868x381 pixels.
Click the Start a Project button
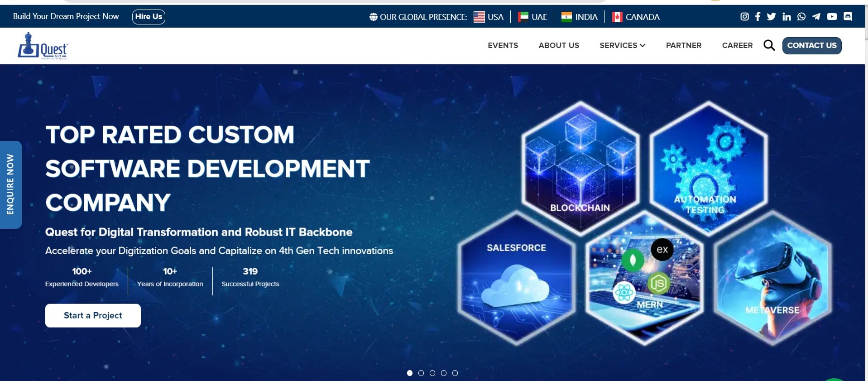click(x=93, y=315)
